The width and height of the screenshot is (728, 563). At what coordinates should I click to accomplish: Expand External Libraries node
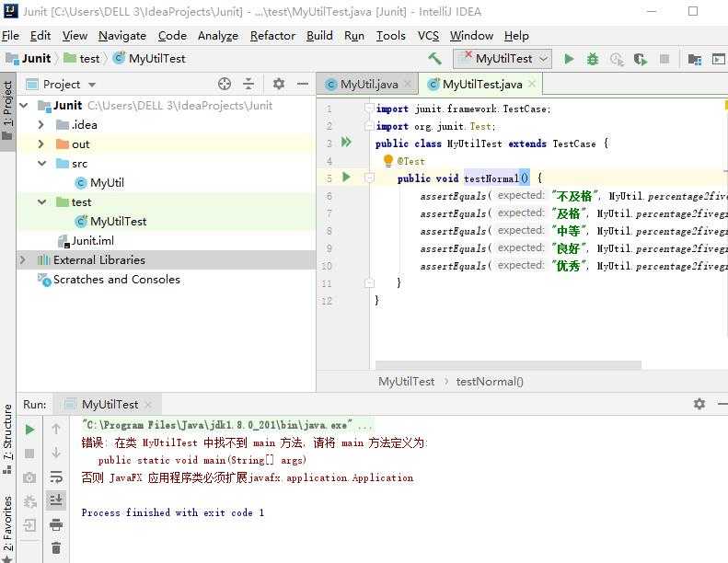click(x=22, y=260)
